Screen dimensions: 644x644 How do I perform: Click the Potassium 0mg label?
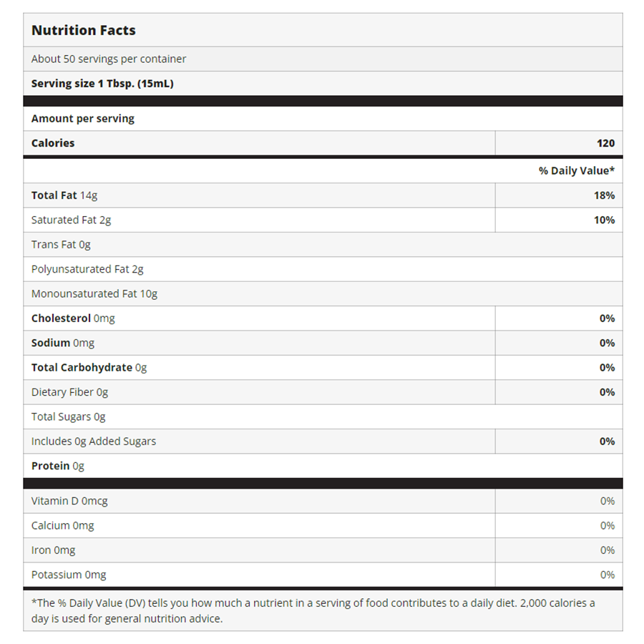pyautogui.click(x=69, y=575)
